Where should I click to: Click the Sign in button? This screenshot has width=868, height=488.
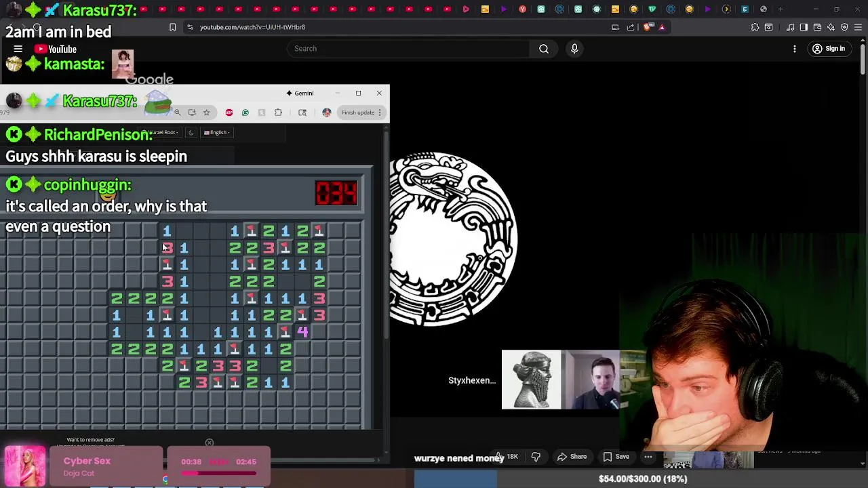(x=829, y=49)
